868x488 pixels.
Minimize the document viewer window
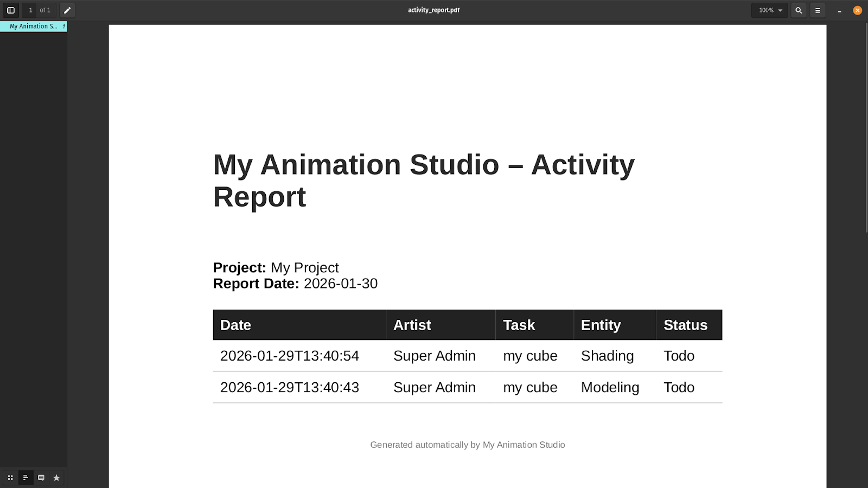tap(839, 10)
